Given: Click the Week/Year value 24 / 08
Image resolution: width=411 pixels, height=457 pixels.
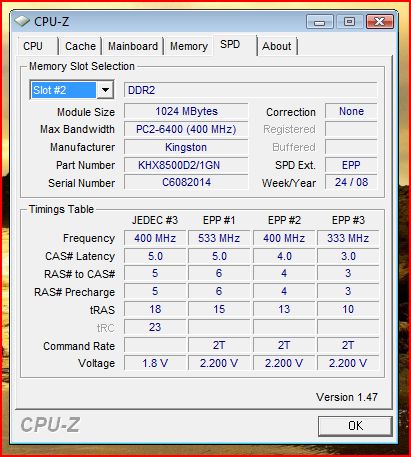Looking at the screenshot, I should tap(351, 182).
